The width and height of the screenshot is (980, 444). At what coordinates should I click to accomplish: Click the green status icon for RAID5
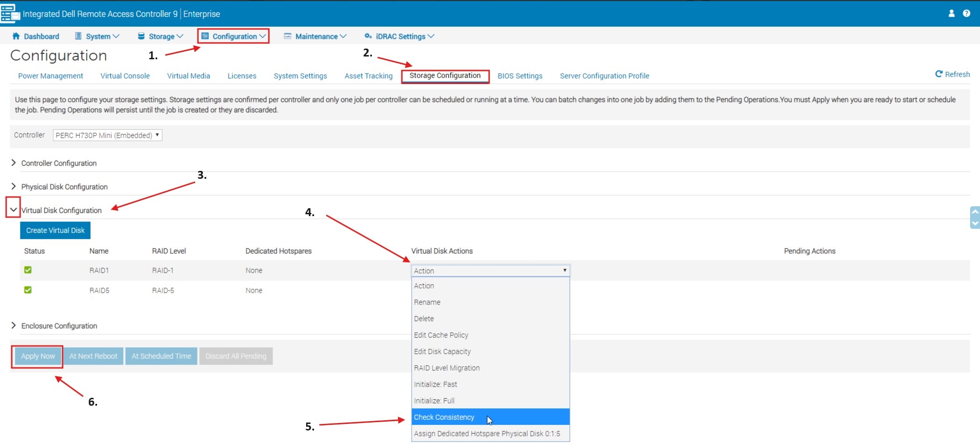28,290
